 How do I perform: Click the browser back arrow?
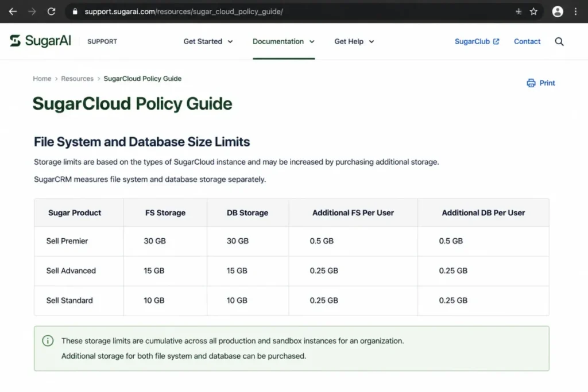pos(13,11)
